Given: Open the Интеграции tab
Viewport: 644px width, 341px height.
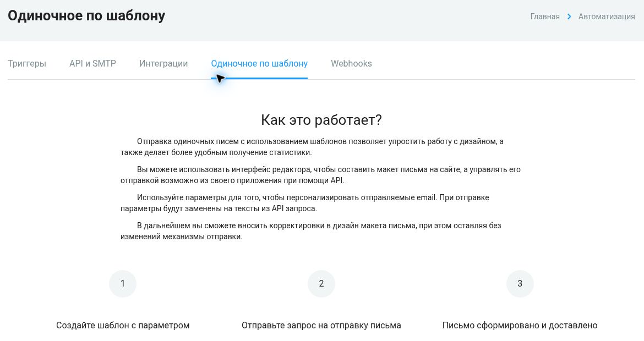Looking at the screenshot, I should pyautogui.click(x=163, y=64).
